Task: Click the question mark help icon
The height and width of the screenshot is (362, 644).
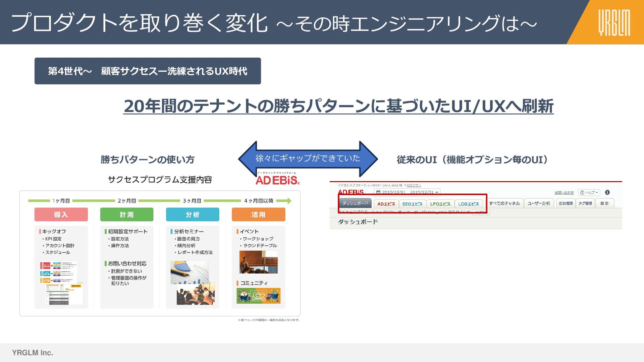Action: pyautogui.click(x=582, y=193)
